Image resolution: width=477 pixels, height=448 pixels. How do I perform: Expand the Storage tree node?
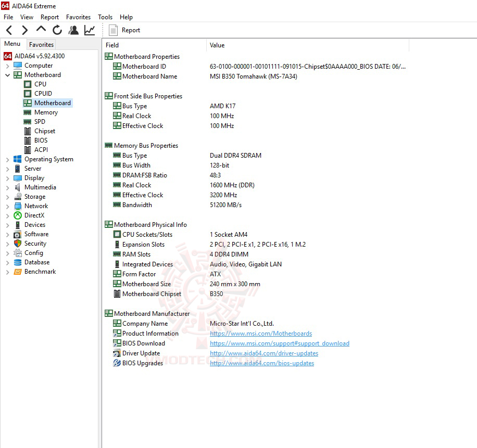pyautogui.click(x=8, y=197)
